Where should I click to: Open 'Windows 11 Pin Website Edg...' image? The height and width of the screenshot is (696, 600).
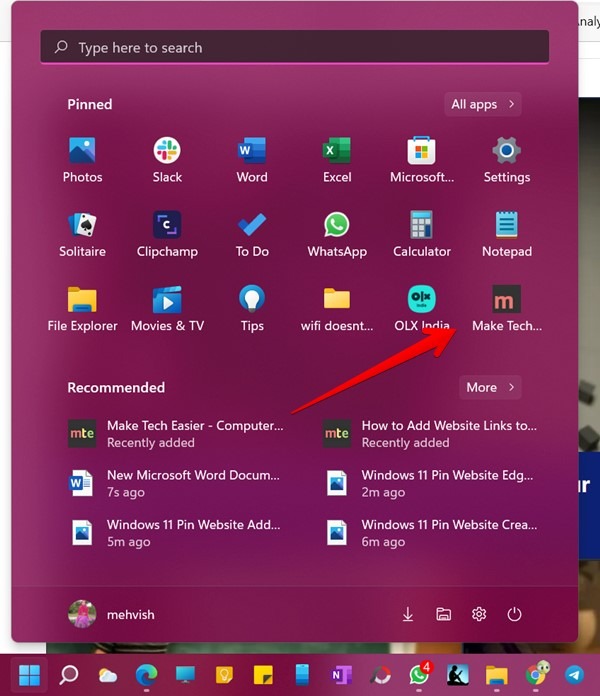click(x=430, y=483)
